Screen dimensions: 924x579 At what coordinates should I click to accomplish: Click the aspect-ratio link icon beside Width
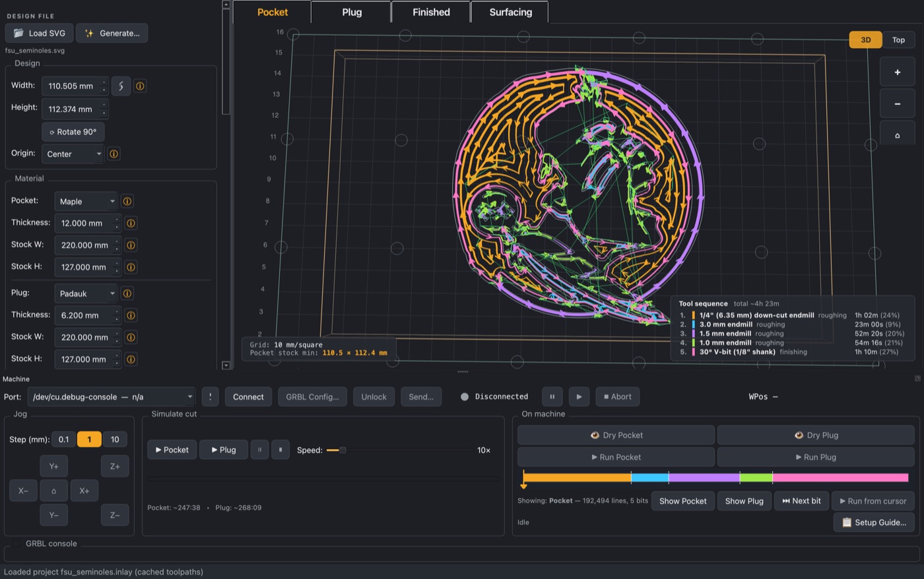coord(121,86)
